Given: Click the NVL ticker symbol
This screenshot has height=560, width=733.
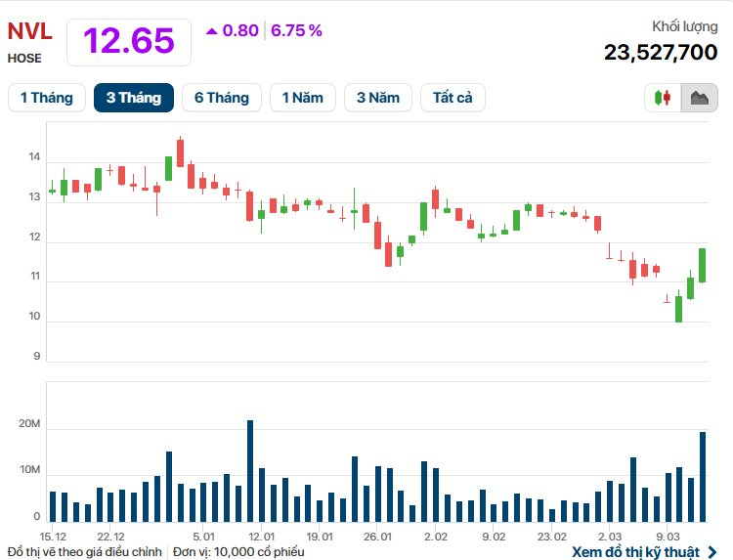Looking at the screenshot, I should coord(29,31).
